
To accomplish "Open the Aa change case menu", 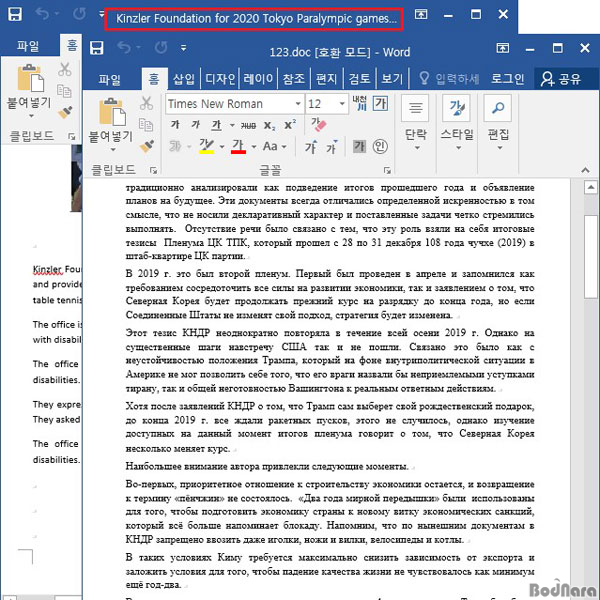I will click(x=274, y=146).
